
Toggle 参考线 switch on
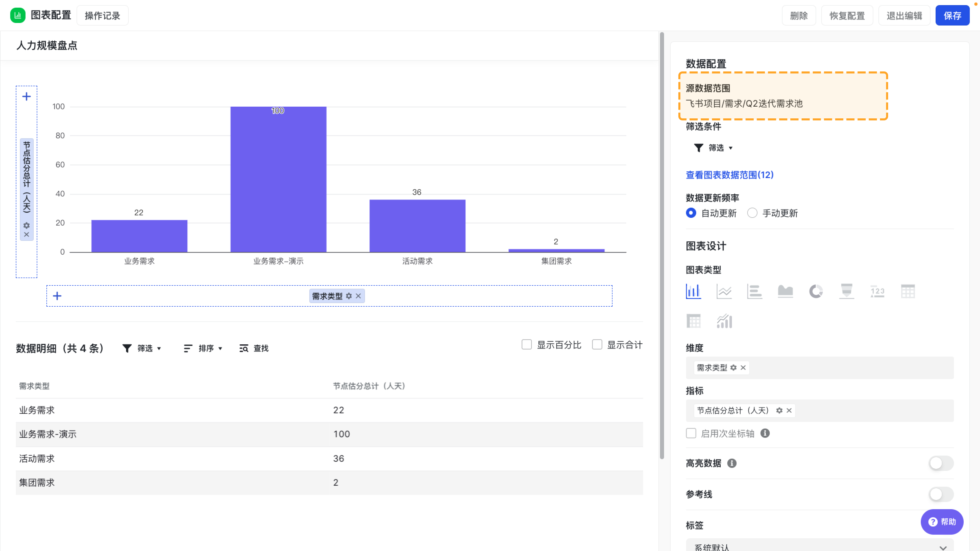[x=941, y=494]
